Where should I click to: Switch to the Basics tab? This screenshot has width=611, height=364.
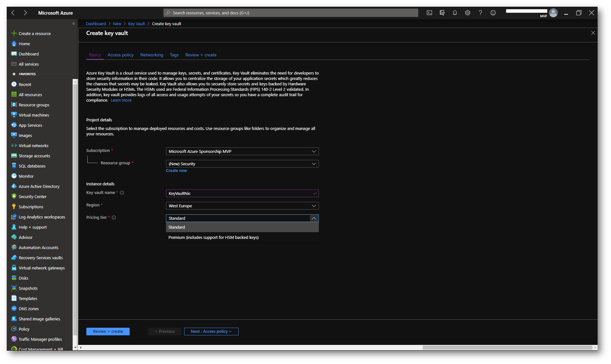tap(95, 55)
